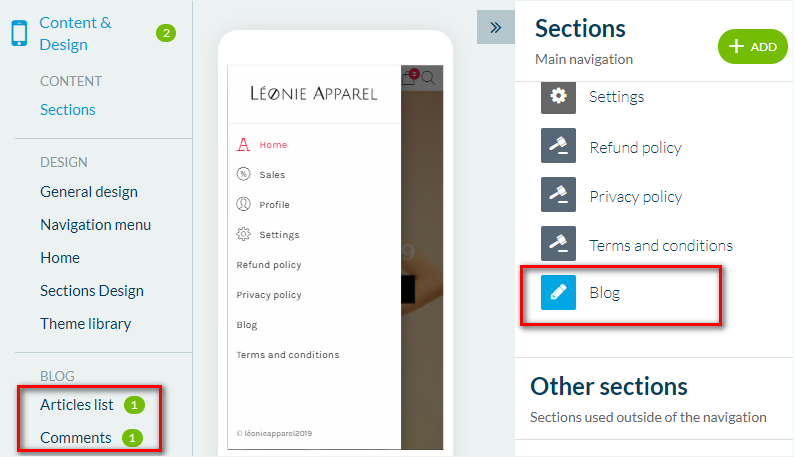Click the gavel icon beside Privacy policy
The width and height of the screenshot is (794, 457).
pyautogui.click(x=559, y=195)
